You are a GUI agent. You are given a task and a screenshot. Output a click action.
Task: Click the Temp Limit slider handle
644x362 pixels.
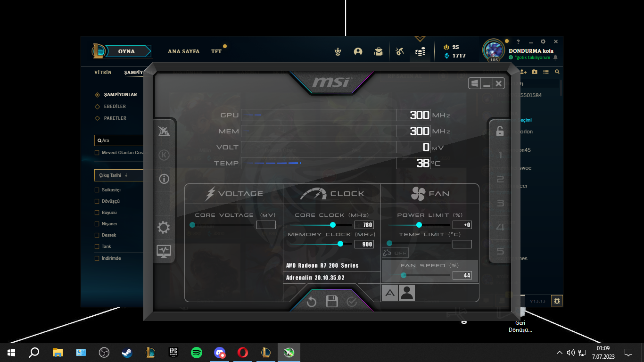(x=389, y=244)
